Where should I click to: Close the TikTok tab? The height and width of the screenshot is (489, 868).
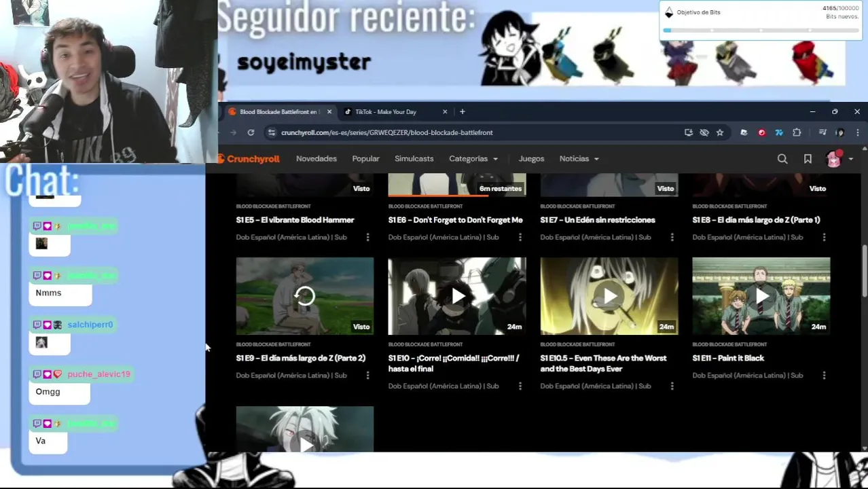pos(445,111)
